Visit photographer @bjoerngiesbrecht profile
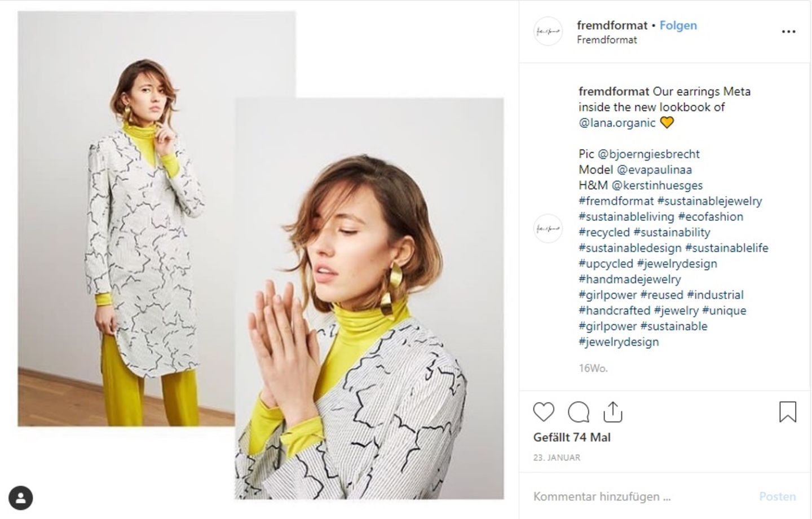 (648, 154)
